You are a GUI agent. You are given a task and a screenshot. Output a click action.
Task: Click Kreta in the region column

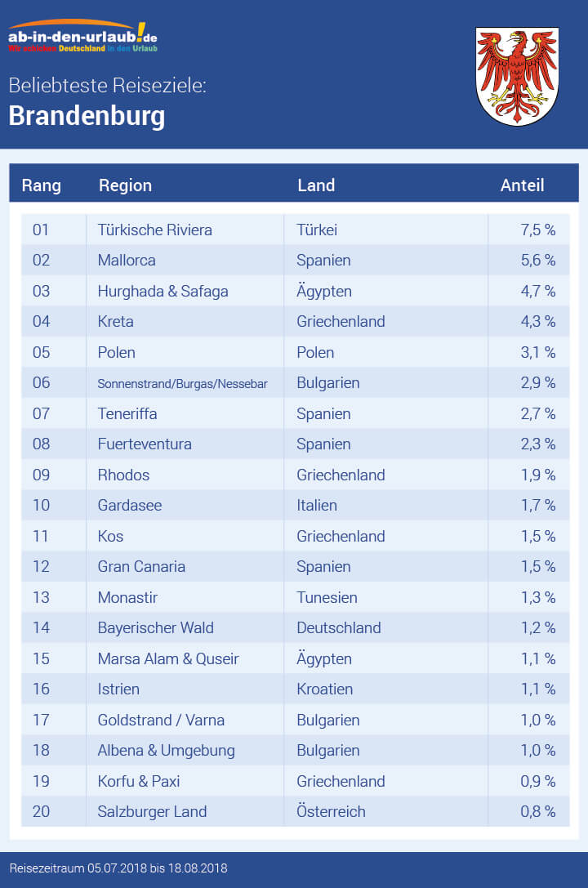tap(115, 322)
